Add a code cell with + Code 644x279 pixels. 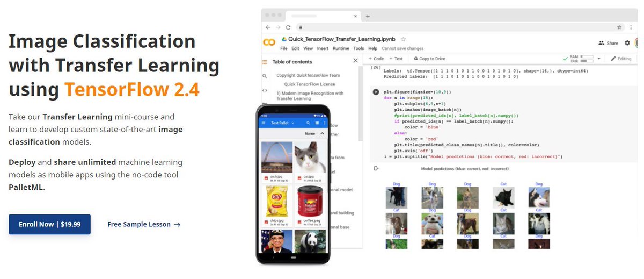point(376,59)
